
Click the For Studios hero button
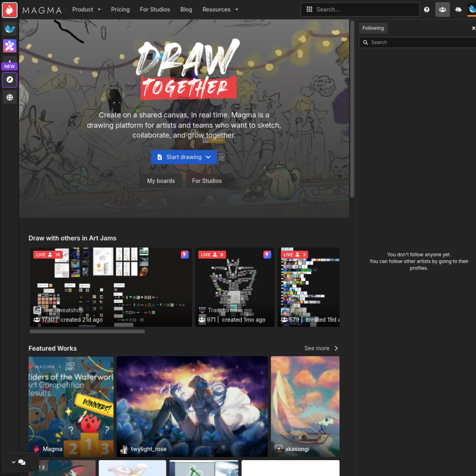click(x=207, y=181)
